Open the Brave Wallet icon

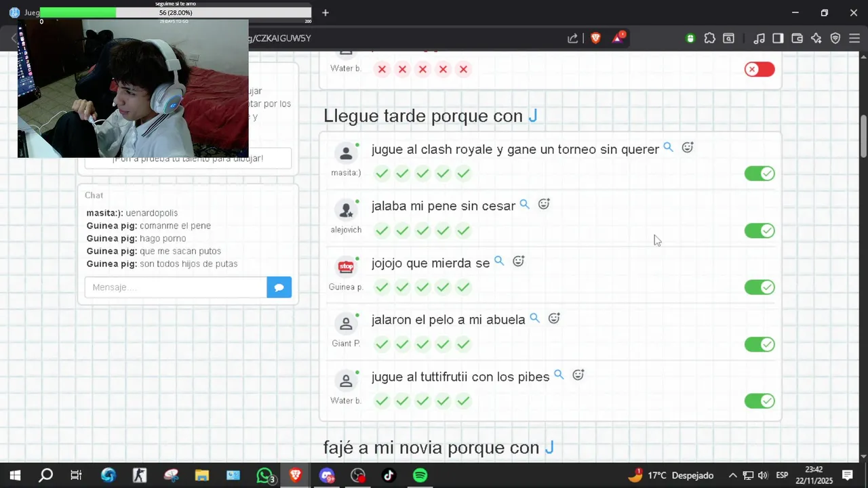click(x=797, y=39)
